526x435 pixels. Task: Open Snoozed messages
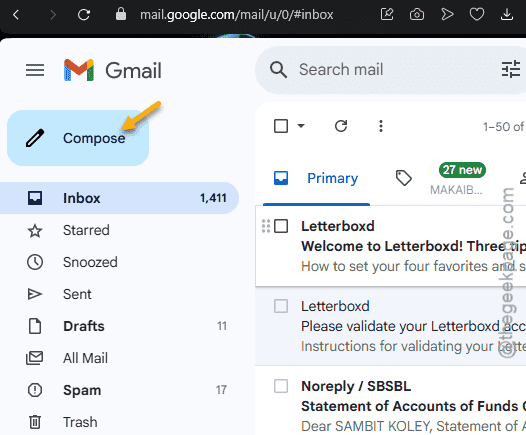click(119, 262)
